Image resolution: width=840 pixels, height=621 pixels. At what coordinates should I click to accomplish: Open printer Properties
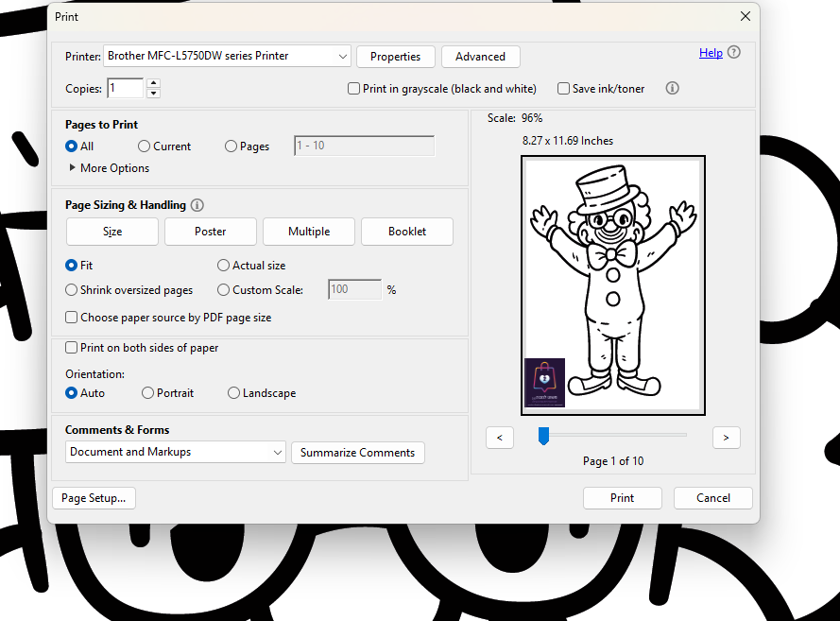(395, 57)
